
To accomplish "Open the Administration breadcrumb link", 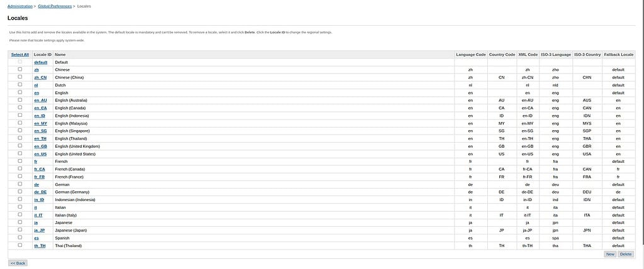I will [x=20, y=6].
